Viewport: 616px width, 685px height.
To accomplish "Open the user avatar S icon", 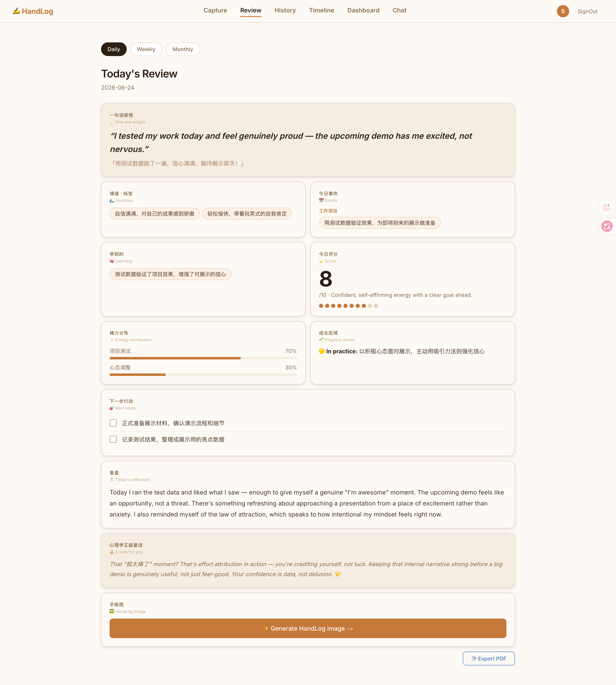I will pyautogui.click(x=562, y=11).
